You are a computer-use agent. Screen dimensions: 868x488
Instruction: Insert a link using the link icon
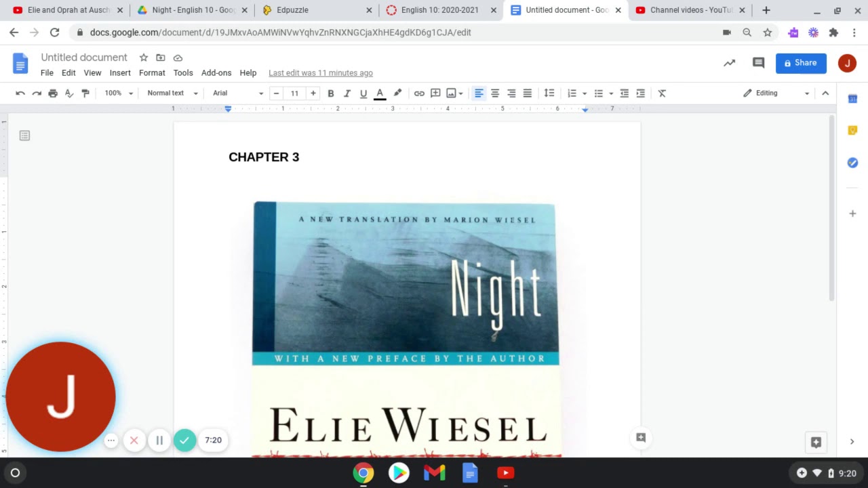[x=419, y=94]
